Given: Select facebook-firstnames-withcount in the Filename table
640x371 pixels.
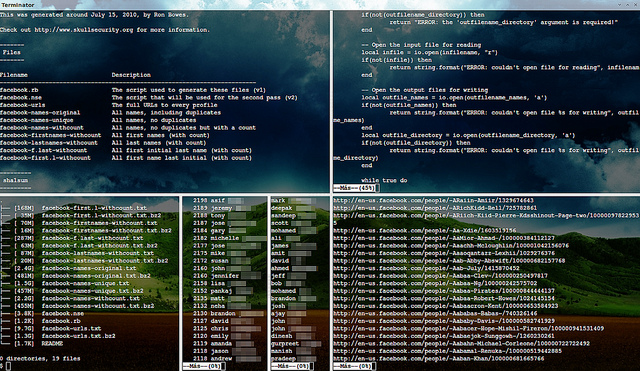Looking at the screenshot, I should pos(51,135).
